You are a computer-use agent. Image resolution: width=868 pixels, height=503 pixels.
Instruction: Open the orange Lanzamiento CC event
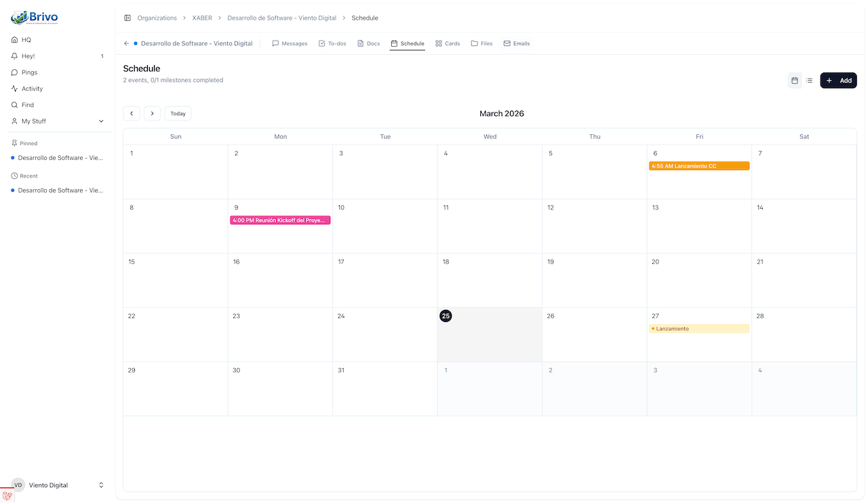pyautogui.click(x=698, y=166)
